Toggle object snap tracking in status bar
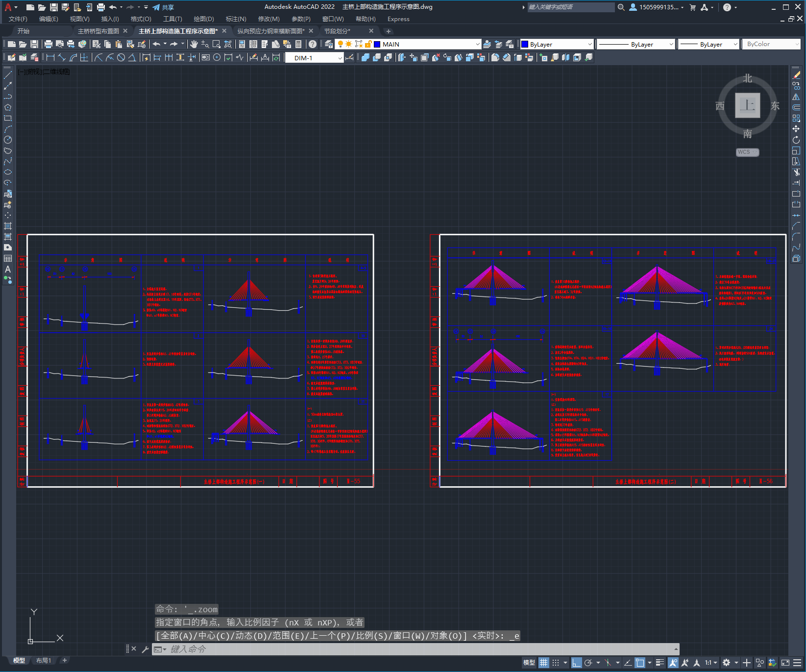This screenshot has width=806, height=672. [x=628, y=663]
